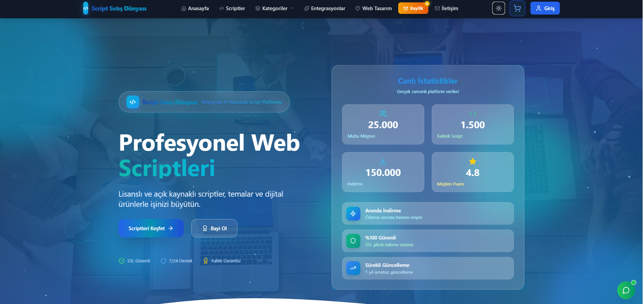This screenshot has height=304, width=644.
Task: Go to the İletişim page
Action: coord(447,8)
